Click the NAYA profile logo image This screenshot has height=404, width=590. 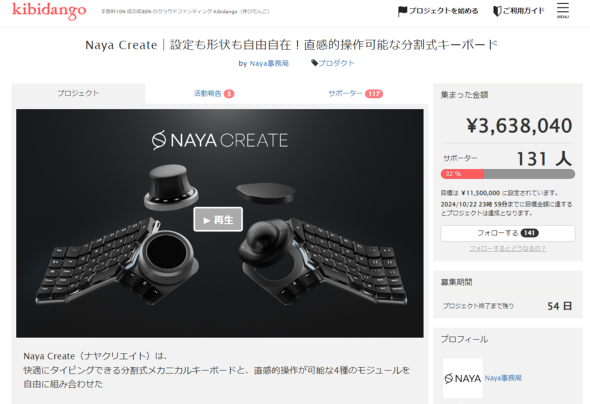click(462, 378)
